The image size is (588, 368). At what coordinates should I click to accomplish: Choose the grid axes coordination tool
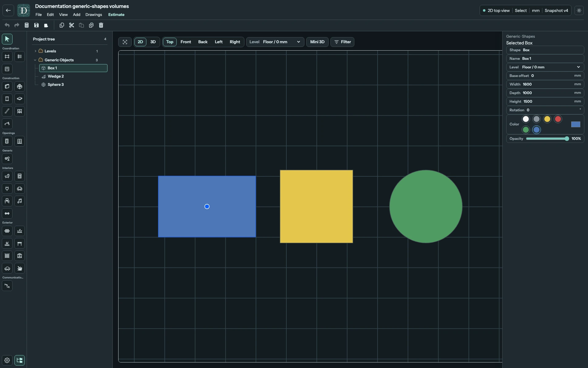[7, 57]
